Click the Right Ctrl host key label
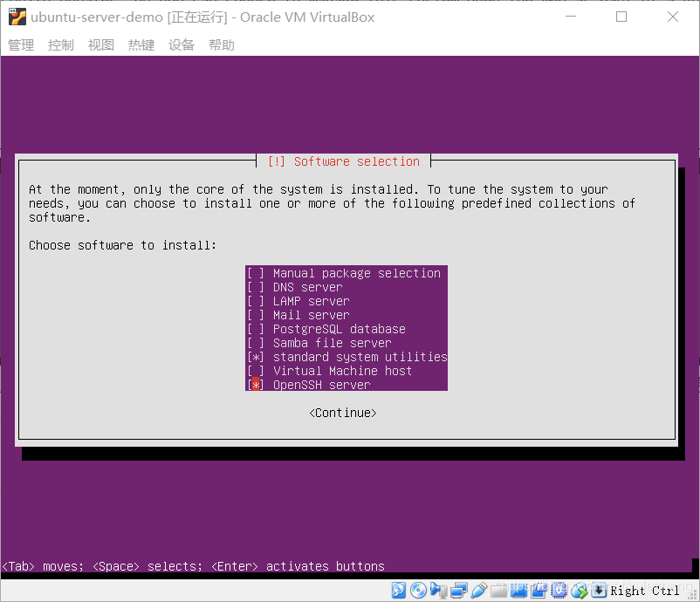 click(x=645, y=591)
